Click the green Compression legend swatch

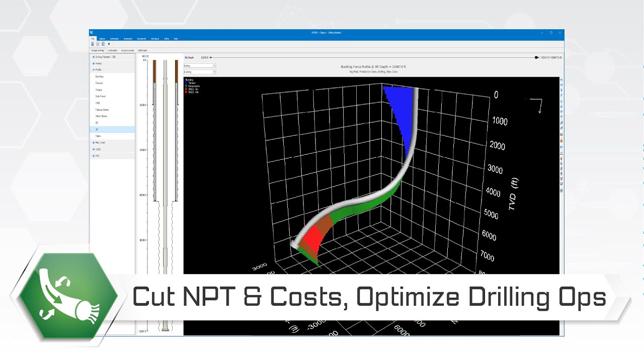[x=186, y=86]
